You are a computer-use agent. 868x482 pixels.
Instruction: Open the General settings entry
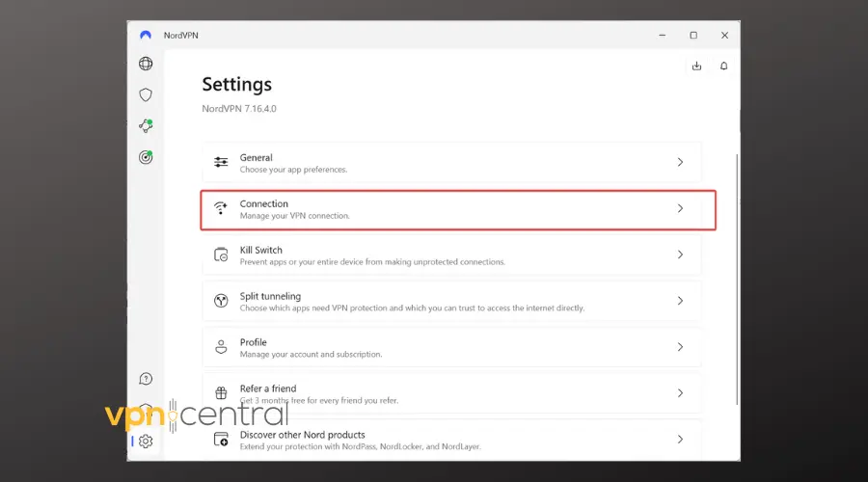pyautogui.click(x=451, y=163)
